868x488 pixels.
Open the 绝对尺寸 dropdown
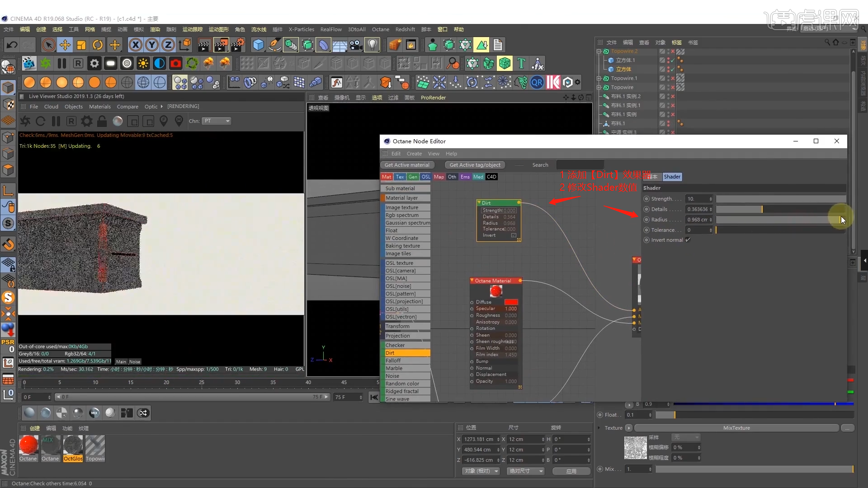[526, 471]
